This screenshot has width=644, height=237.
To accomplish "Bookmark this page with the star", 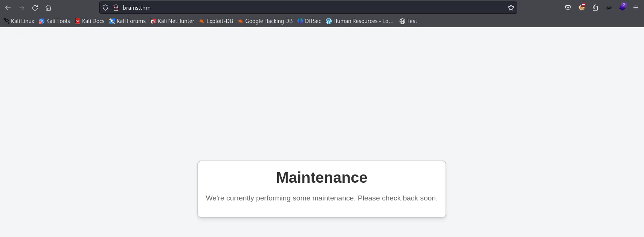I will 511,8.
